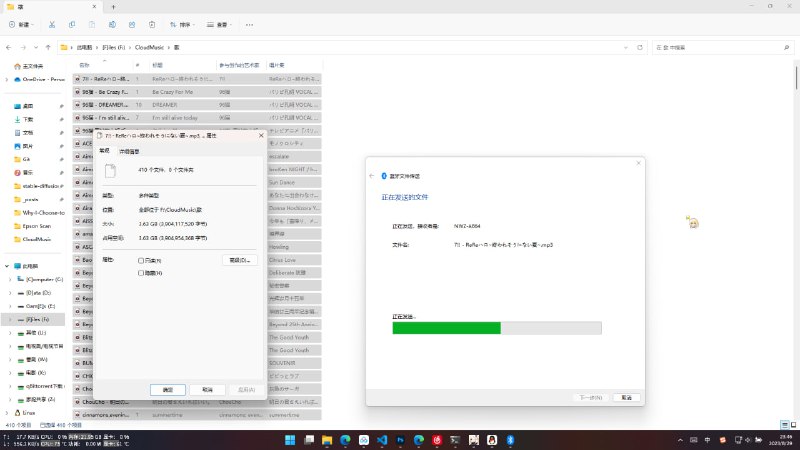
Task: Expand the Linux node in sidebar
Action: coord(7,413)
